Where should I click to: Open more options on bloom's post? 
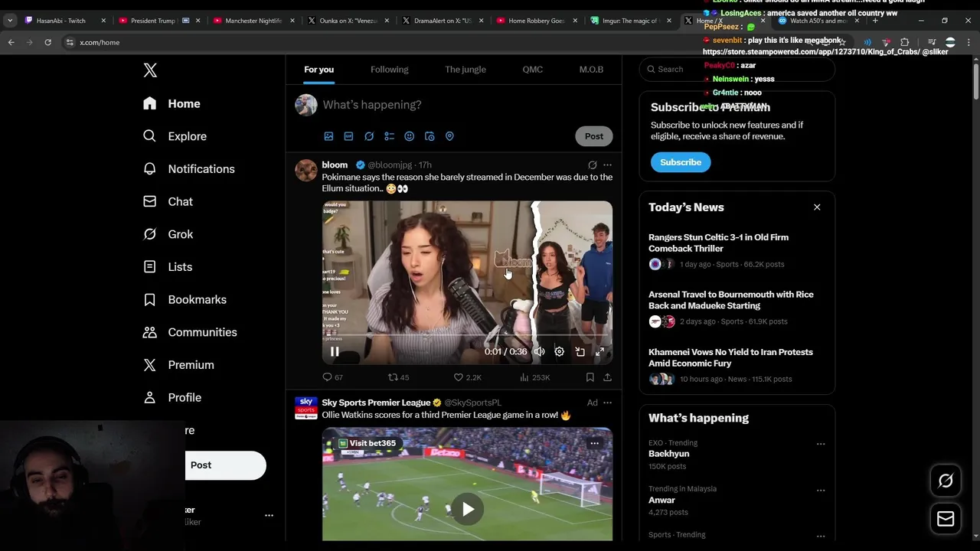607,165
